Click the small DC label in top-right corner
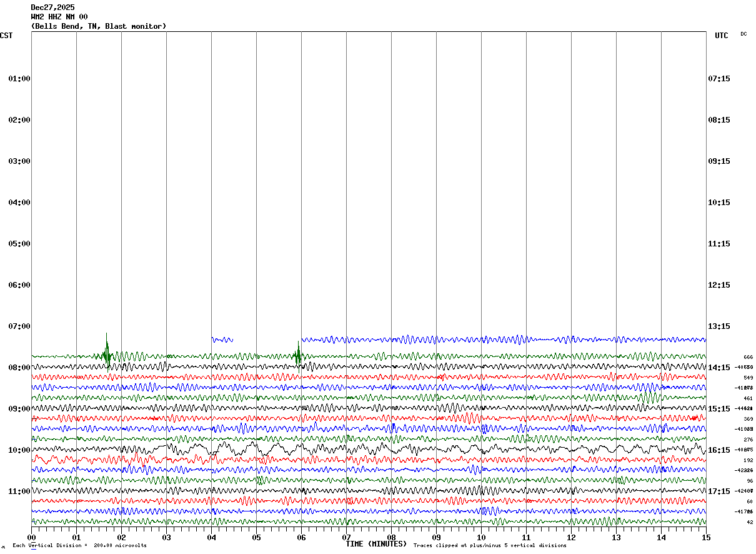The height and width of the screenshot is (554, 756). point(744,34)
